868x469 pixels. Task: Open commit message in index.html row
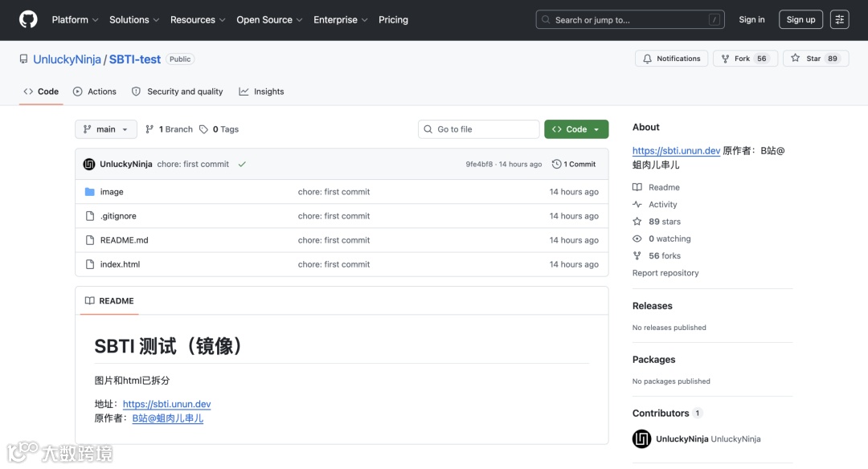click(x=334, y=264)
